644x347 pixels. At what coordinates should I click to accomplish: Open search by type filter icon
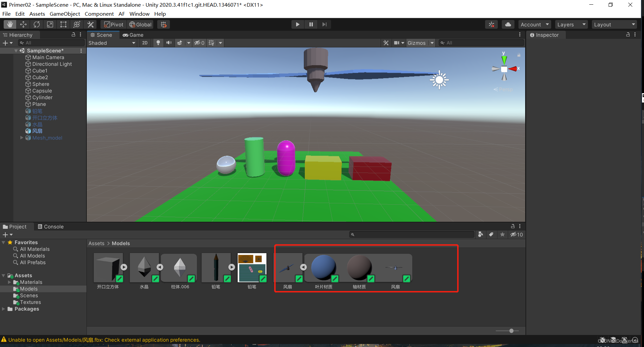(x=481, y=234)
